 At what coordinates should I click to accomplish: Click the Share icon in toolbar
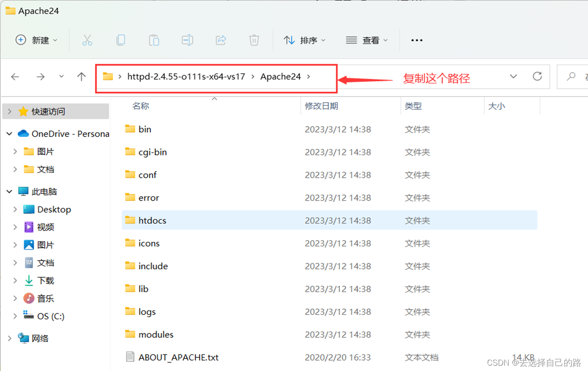click(221, 40)
